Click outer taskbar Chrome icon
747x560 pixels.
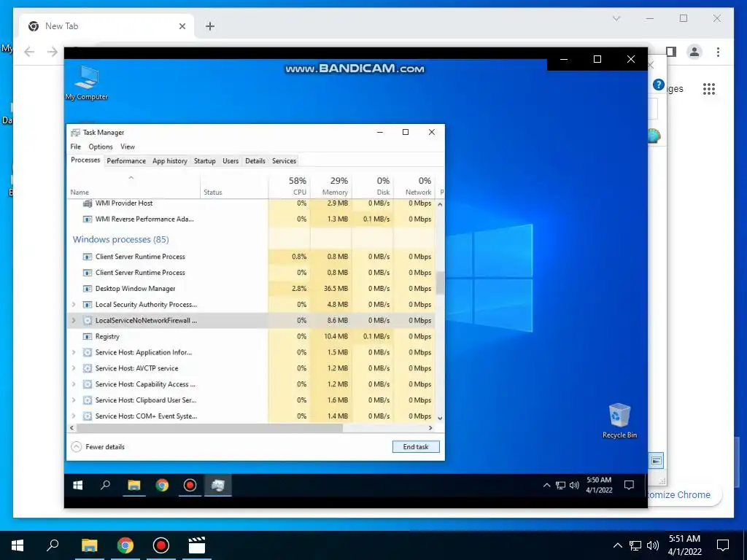[125, 545]
